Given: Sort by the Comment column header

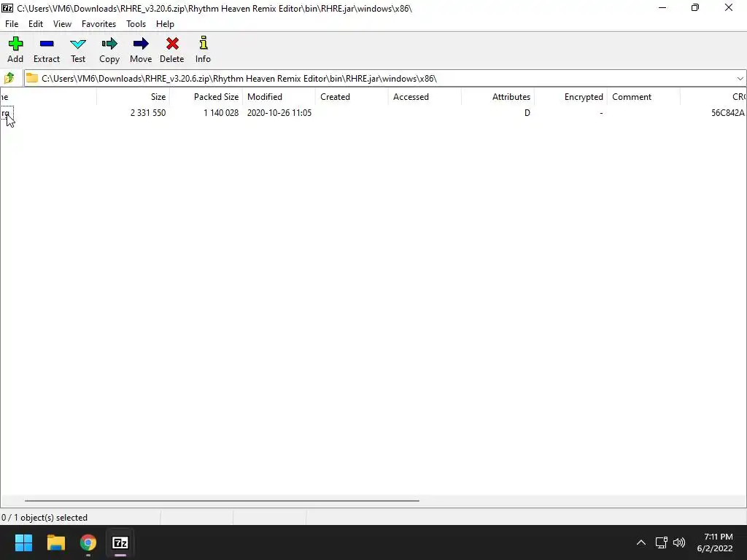Looking at the screenshot, I should pyautogui.click(x=643, y=97).
